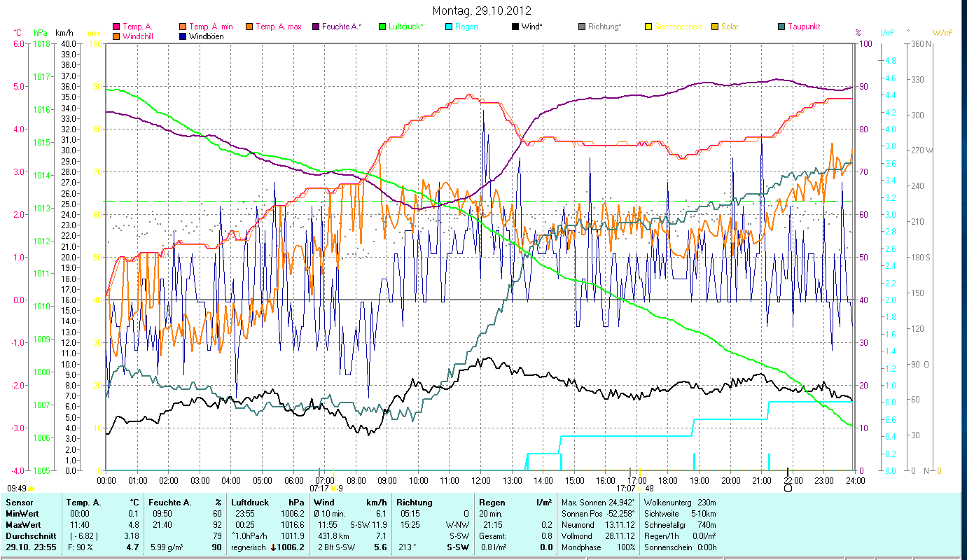Click the gray Richtung* legend box
Viewport: 967px width, 560px height.
pyautogui.click(x=582, y=27)
